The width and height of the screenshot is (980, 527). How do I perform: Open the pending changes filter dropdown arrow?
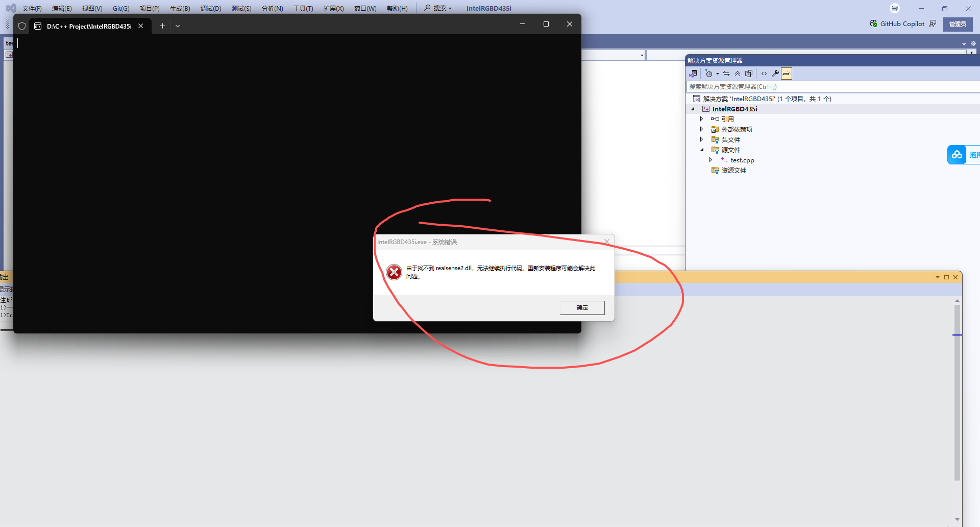point(717,74)
